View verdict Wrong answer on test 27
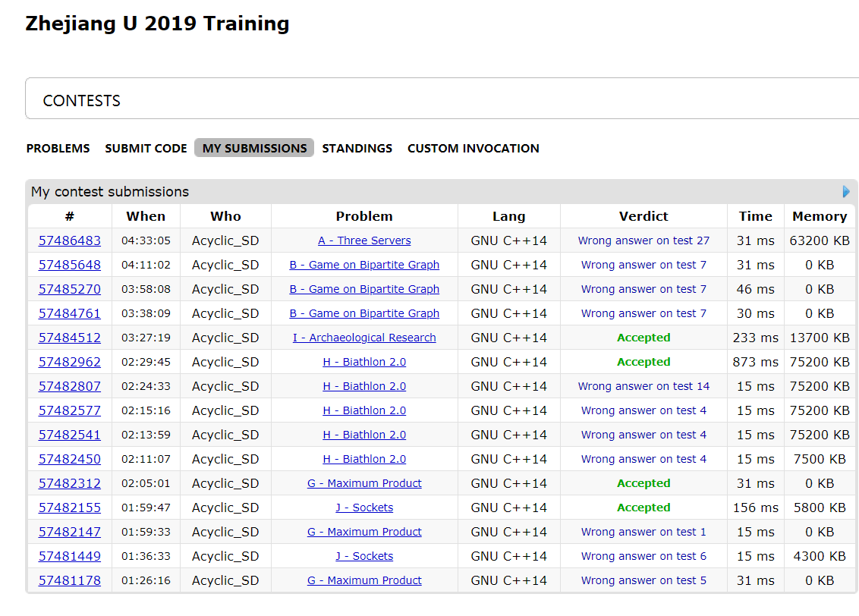This screenshot has height=616, width=859. pyautogui.click(x=643, y=240)
